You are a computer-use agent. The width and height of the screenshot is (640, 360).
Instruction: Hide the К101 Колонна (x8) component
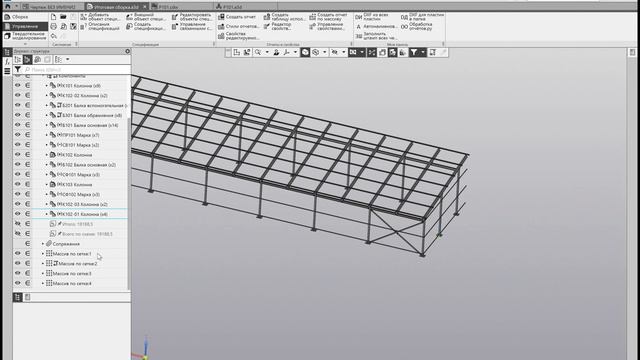[18, 85]
